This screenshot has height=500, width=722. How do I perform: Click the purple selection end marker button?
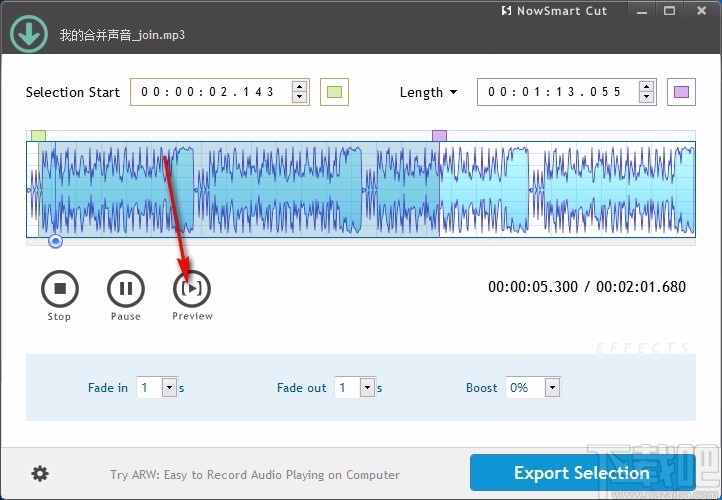tap(681, 92)
